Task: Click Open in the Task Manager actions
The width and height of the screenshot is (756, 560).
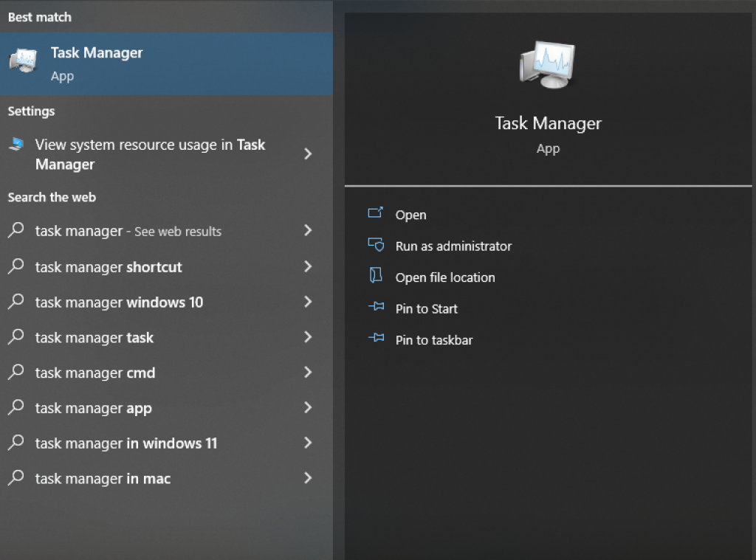Action: click(410, 215)
